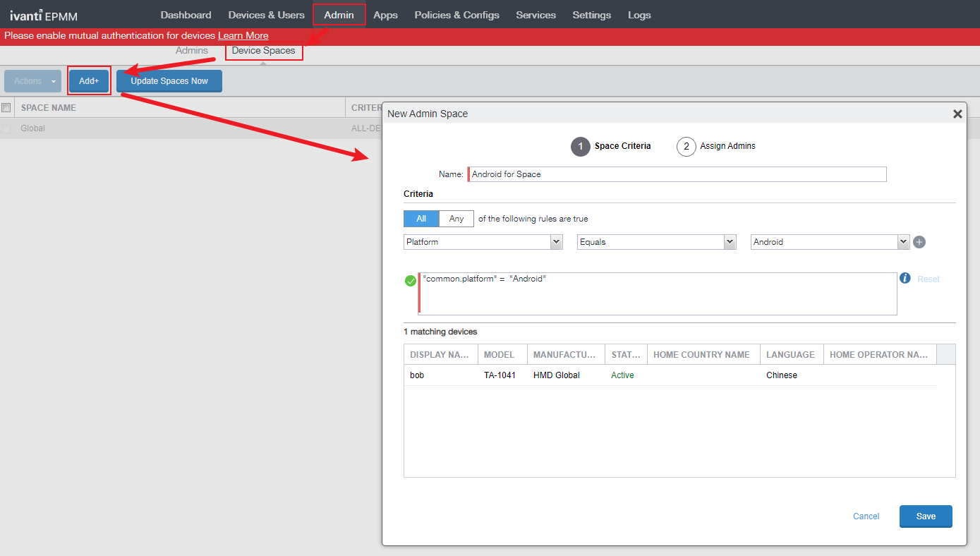Select the Any rules toggle
Screen dimensions: 980x556
[x=456, y=219]
